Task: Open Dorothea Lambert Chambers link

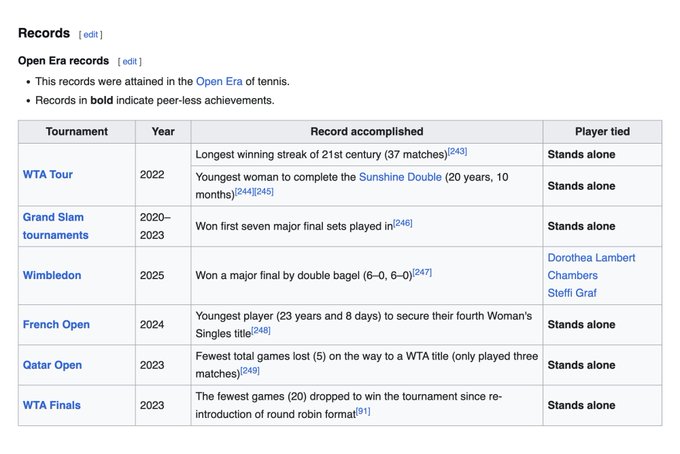Action: pyautogui.click(x=591, y=266)
